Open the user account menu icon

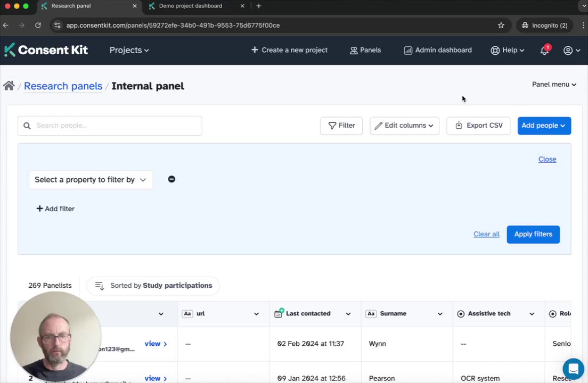571,51
